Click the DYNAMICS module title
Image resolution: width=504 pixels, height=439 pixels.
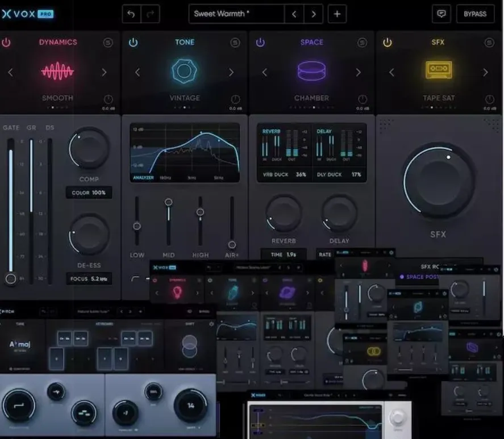58,42
